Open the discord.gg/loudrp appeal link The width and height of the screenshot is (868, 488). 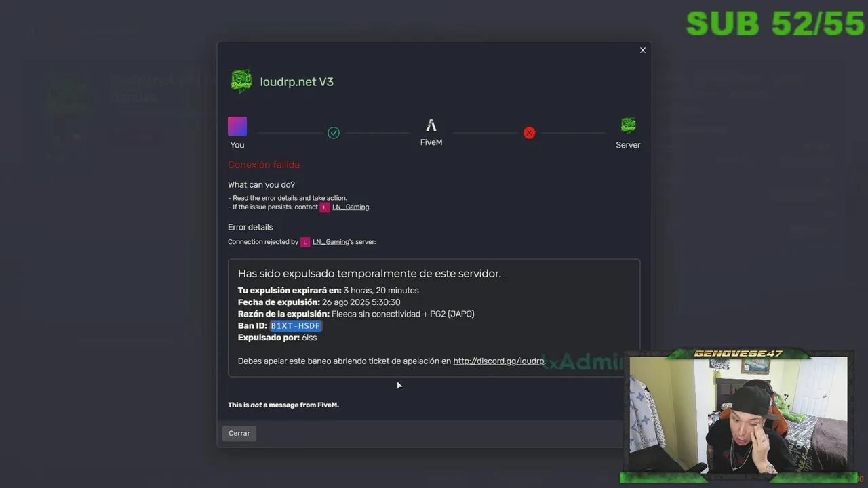499,361
